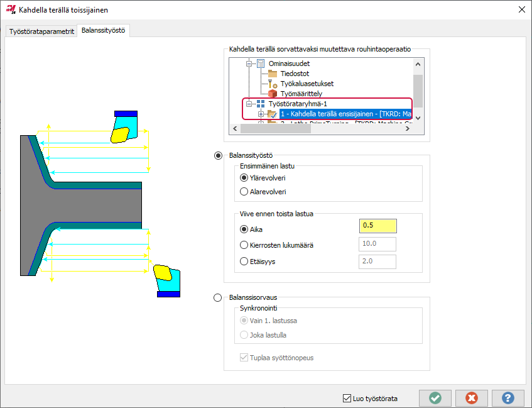Choose the Balanssisorvaus option

219,297
